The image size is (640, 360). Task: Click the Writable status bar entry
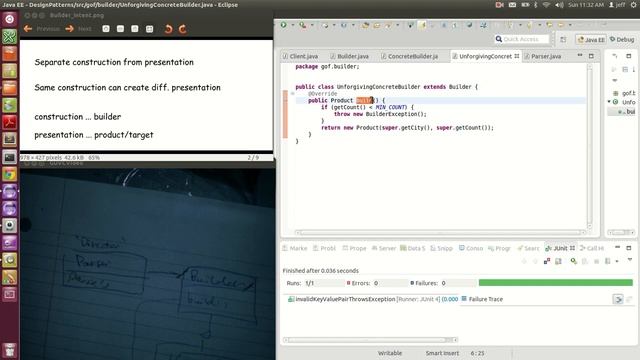pos(390,353)
